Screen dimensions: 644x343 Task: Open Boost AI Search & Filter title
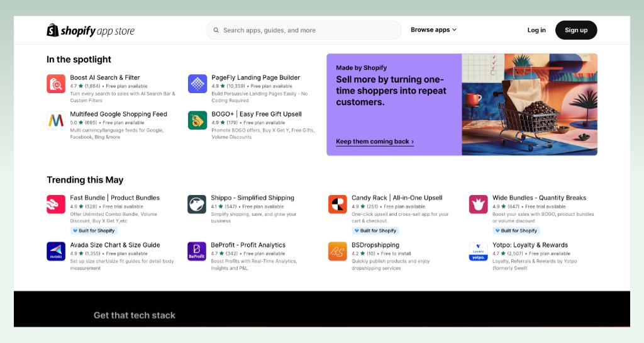click(105, 77)
